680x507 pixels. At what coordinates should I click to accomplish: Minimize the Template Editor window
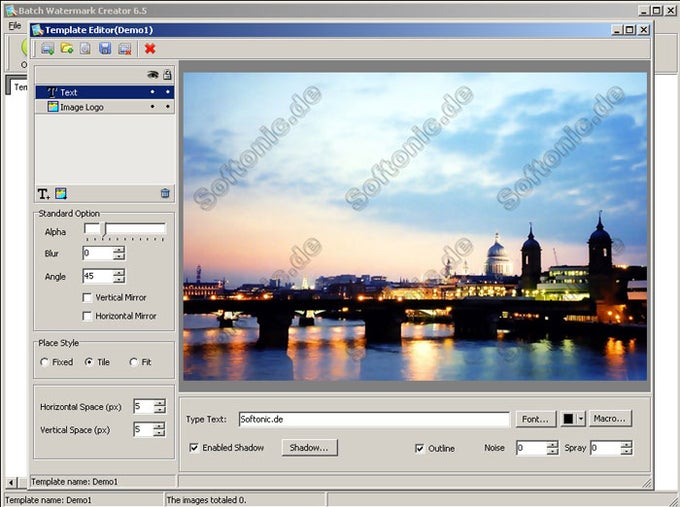[618, 29]
